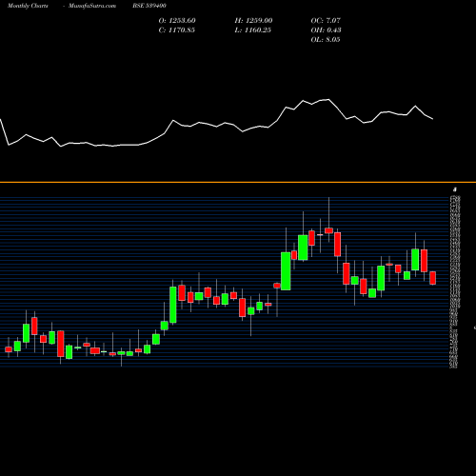Viewport: 476px width, 476px height.
Task: Click the BSE 539400 symbol text
Action: (149, 6)
